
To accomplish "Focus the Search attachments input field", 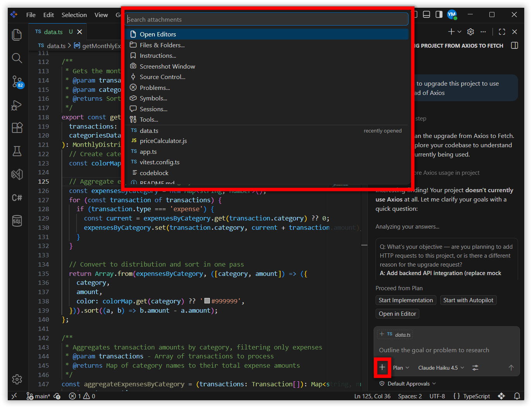I will click(267, 19).
